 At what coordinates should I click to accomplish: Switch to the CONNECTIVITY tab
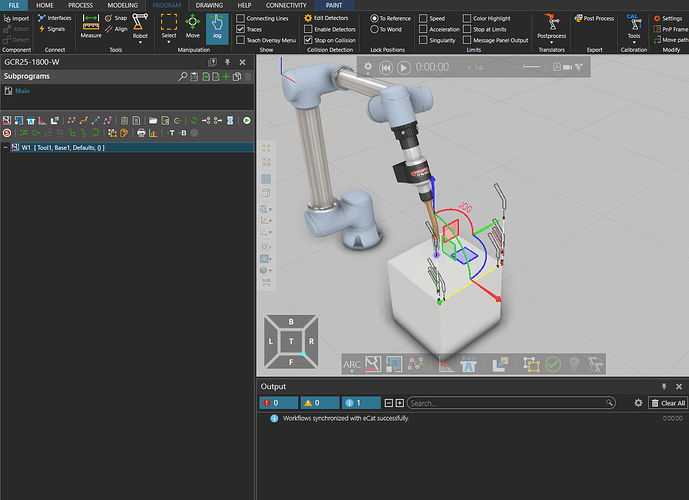286,5
